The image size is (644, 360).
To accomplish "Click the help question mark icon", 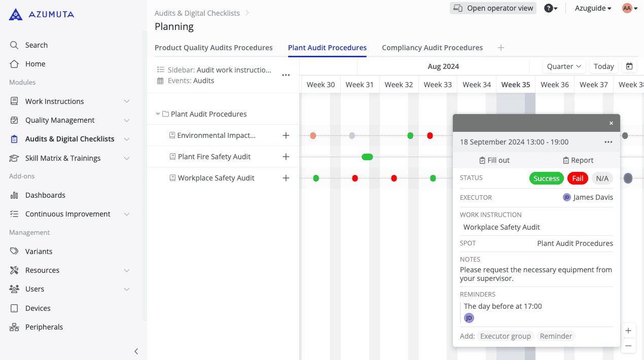I will [x=548, y=8].
